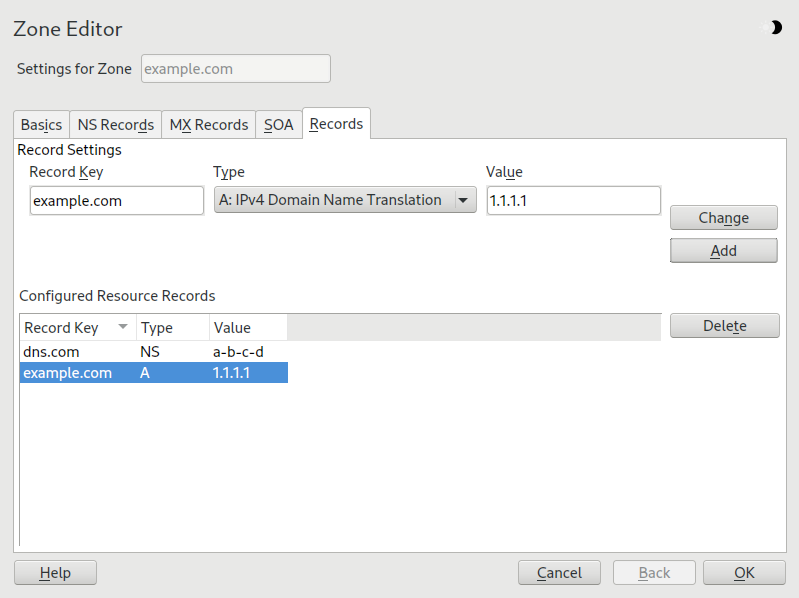799x598 pixels.
Task: Select the SOA tab
Action: [x=278, y=125]
